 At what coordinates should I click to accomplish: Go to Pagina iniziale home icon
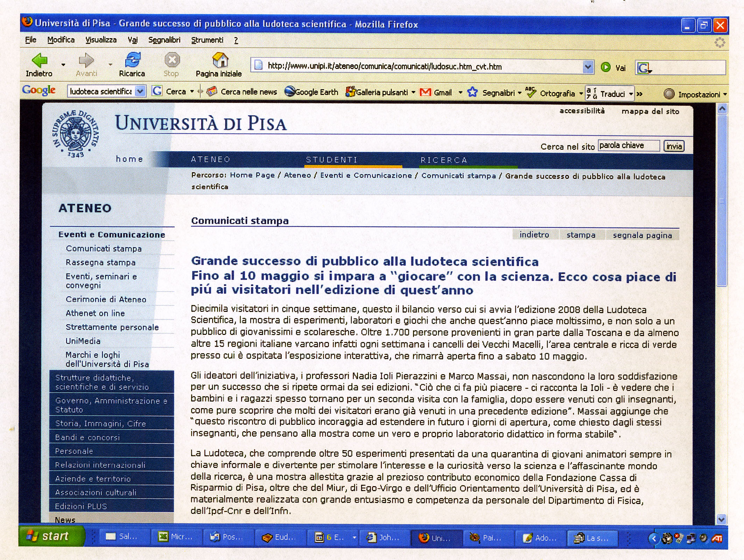(220, 60)
